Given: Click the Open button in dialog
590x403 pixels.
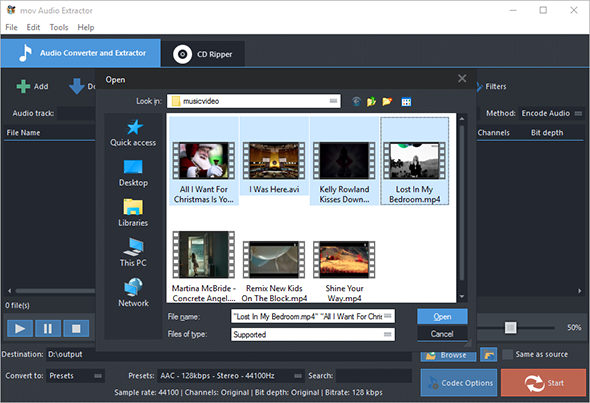Looking at the screenshot, I should pos(442,316).
